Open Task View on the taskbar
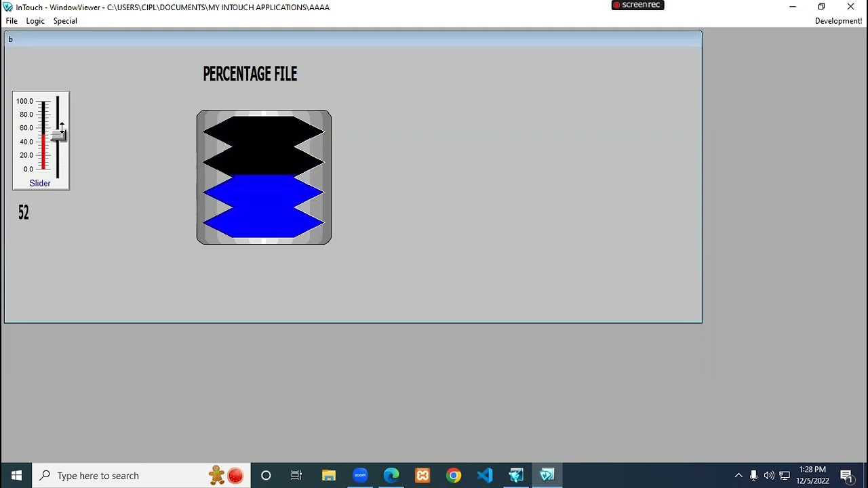868x488 pixels. tap(296, 475)
